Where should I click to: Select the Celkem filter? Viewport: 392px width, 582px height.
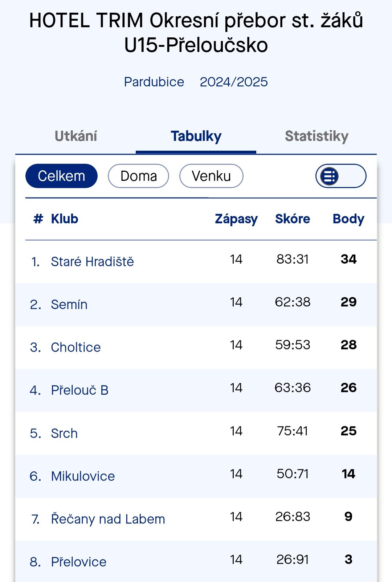61,176
